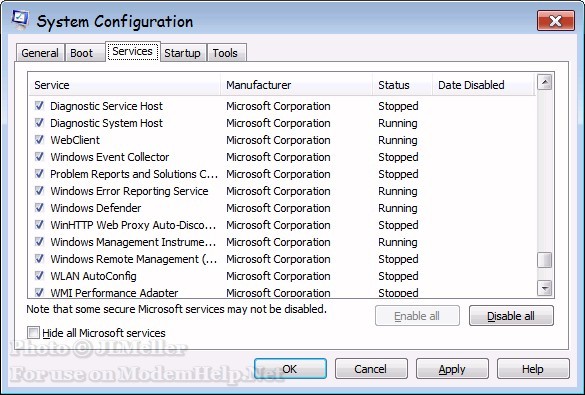The width and height of the screenshot is (585, 395).
Task: Close the System Configuration window
Action: coord(556,21)
